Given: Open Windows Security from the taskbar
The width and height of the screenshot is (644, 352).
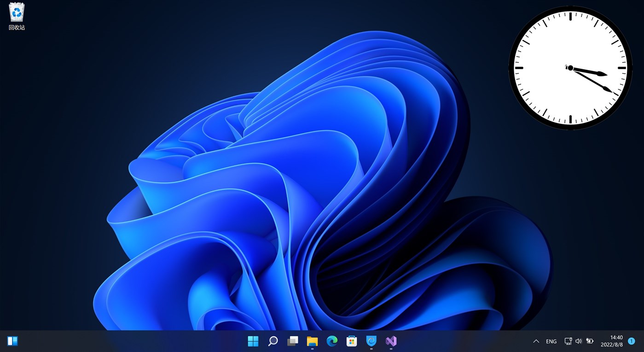Looking at the screenshot, I should pos(371,341).
